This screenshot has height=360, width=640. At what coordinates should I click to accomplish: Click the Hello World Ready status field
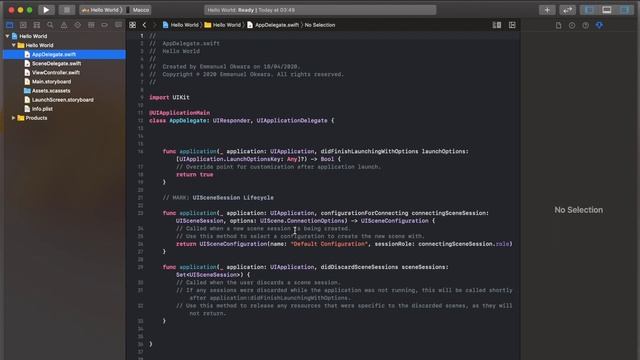coord(320,10)
